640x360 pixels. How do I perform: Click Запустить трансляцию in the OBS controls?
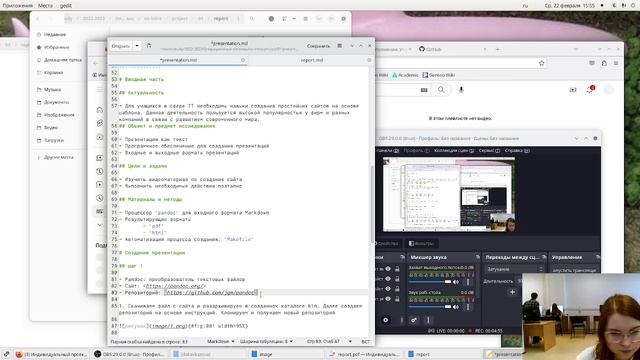(574, 270)
